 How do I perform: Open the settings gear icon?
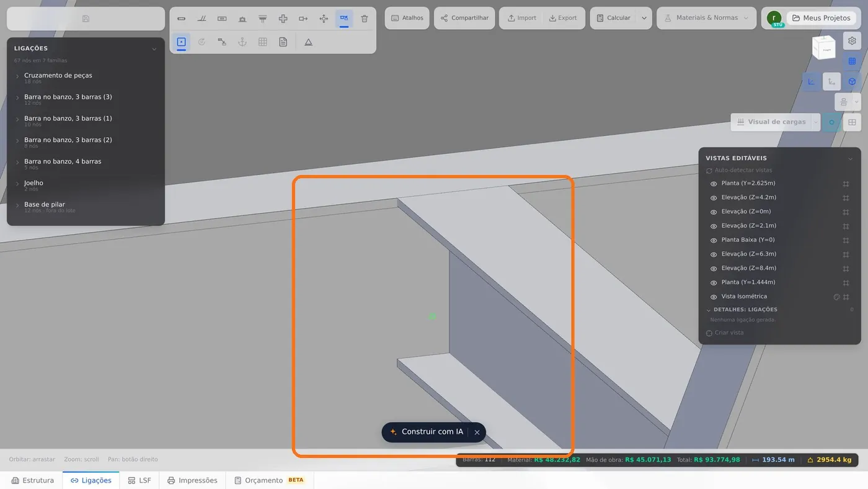pos(852,41)
